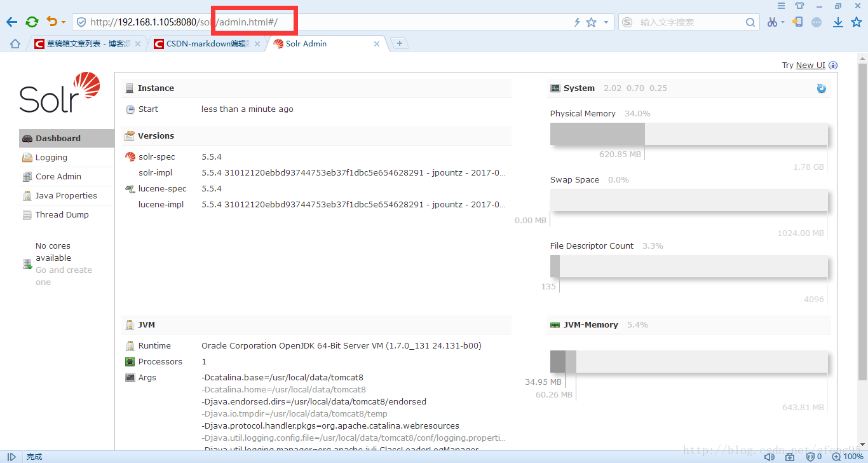
Task: Click the info icon beside New UI
Action: 833,65
